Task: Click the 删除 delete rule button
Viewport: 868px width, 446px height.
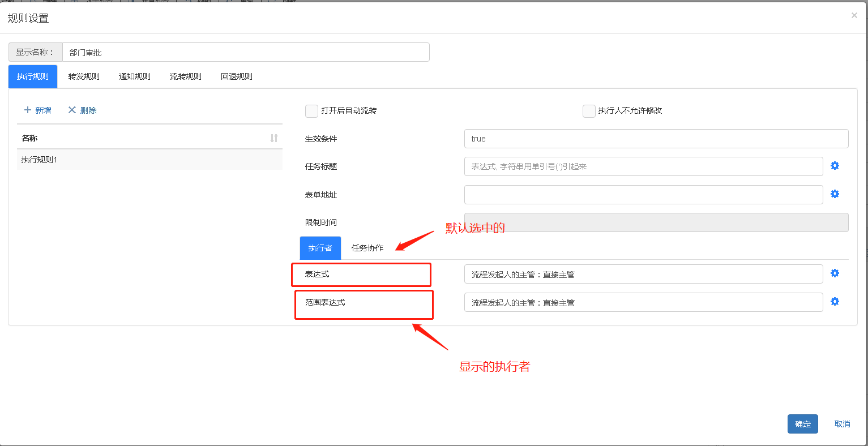Action: pos(82,110)
